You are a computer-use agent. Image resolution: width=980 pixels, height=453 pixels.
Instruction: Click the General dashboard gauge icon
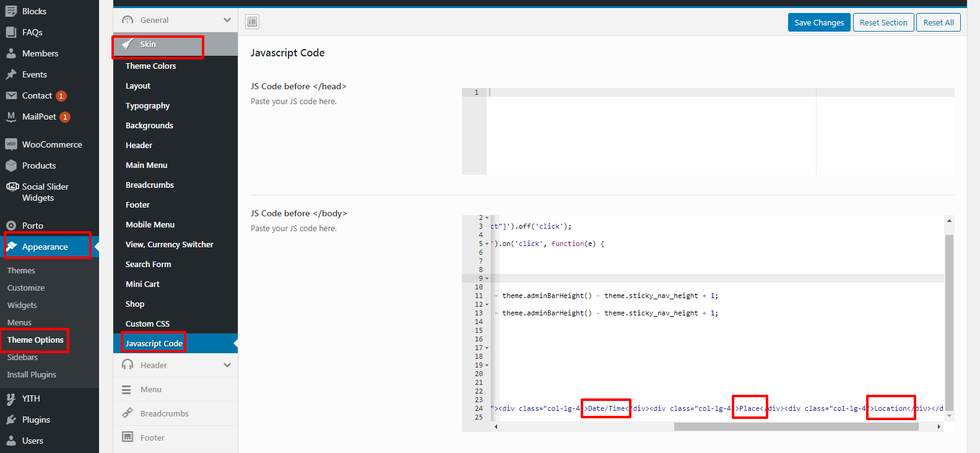pyautogui.click(x=128, y=20)
